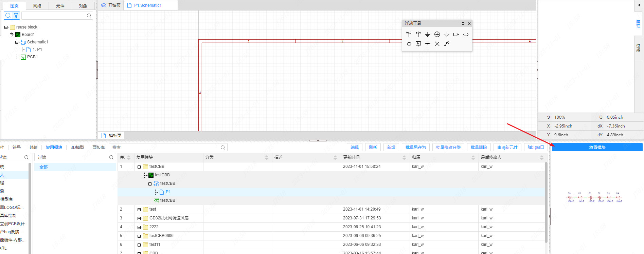The width and height of the screenshot is (644, 254).
Task: Click the magnifier in the library search field
Action: tap(223, 148)
